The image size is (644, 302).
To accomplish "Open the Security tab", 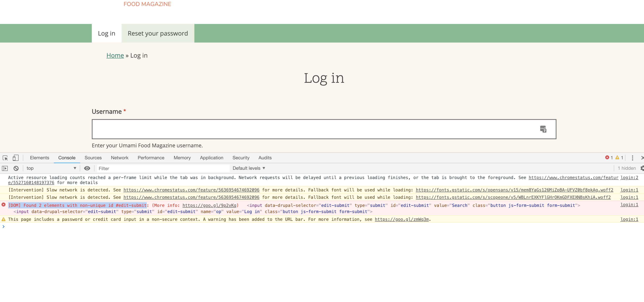I will (241, 158).
